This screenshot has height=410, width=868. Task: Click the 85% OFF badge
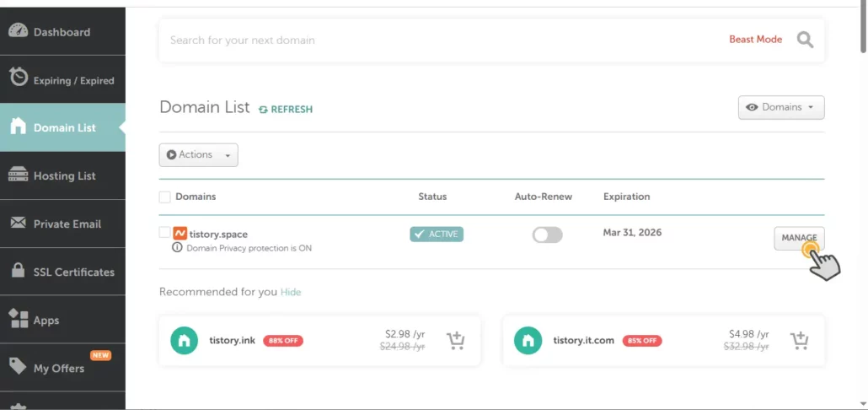click(x=642, y=341)
